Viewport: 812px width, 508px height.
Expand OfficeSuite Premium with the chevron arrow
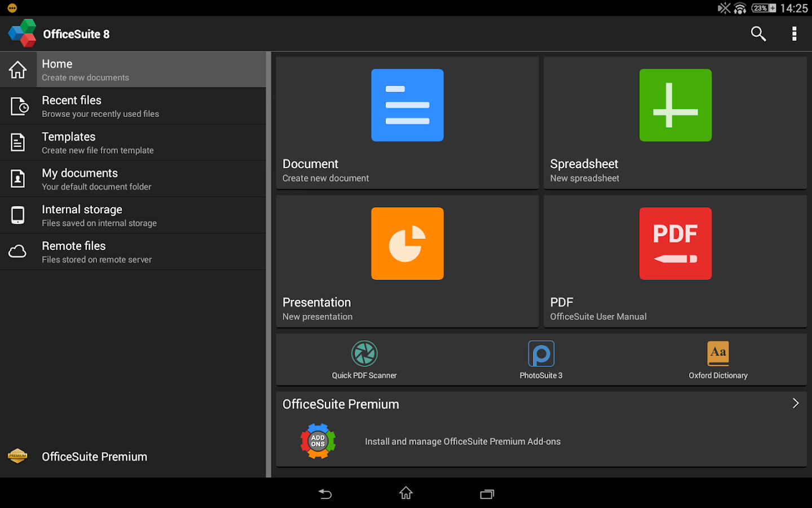(795, 403)
